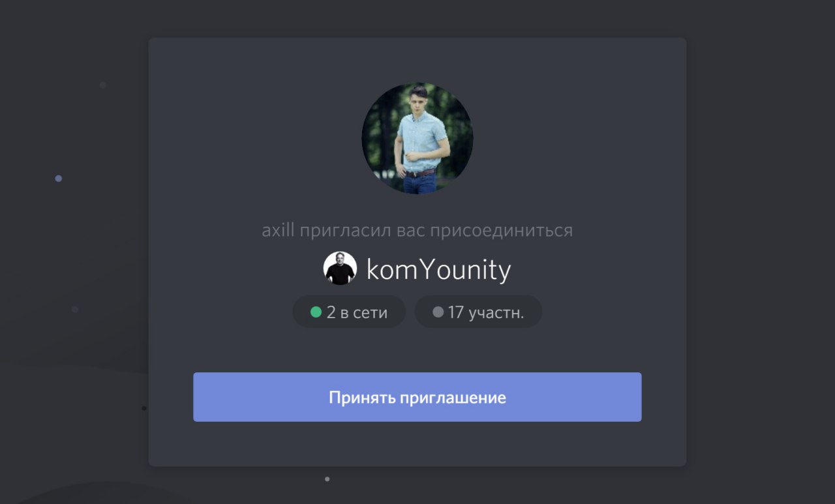The height and width of the screenshot is (504, 835).
Task: Click the green online status dot
Action: tap(316, 312)
